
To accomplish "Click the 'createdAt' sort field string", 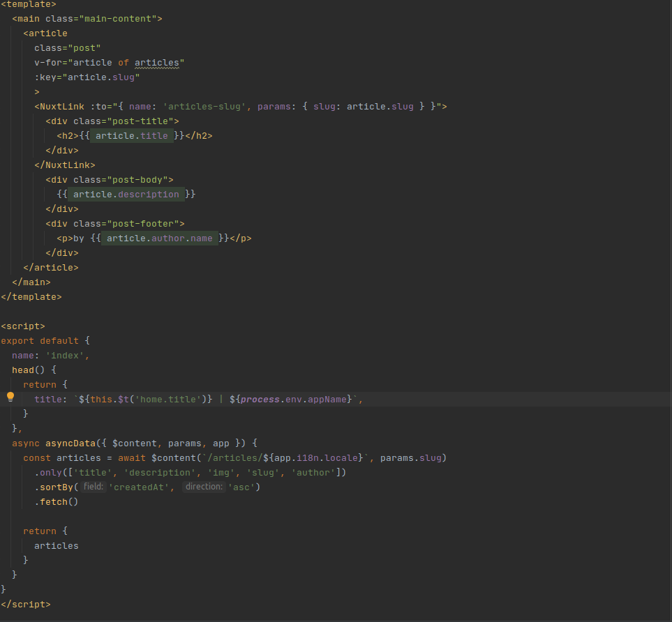I will point(139,487).
